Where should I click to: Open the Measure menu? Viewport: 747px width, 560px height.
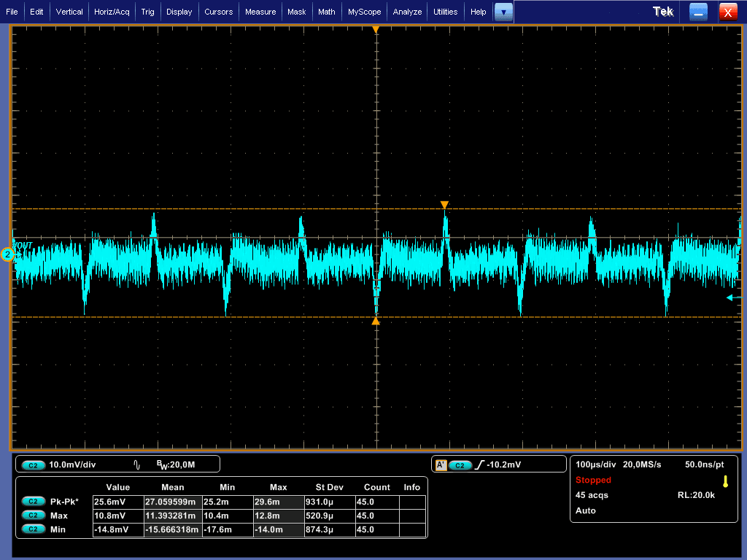tap(260, 12)
